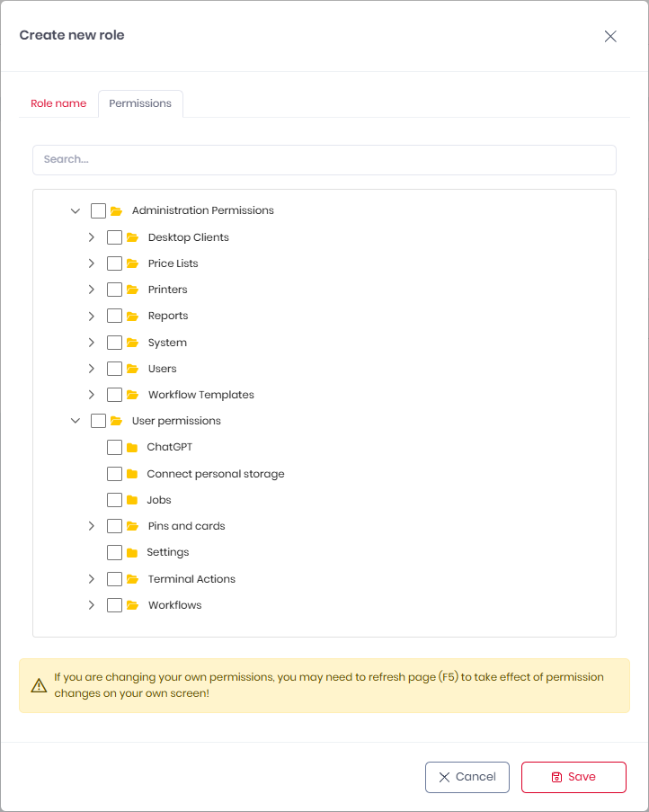The width and height of the screenshot is (649, 812).
Task: Click the Price Lists folder icon
Action: click(132, 263)
